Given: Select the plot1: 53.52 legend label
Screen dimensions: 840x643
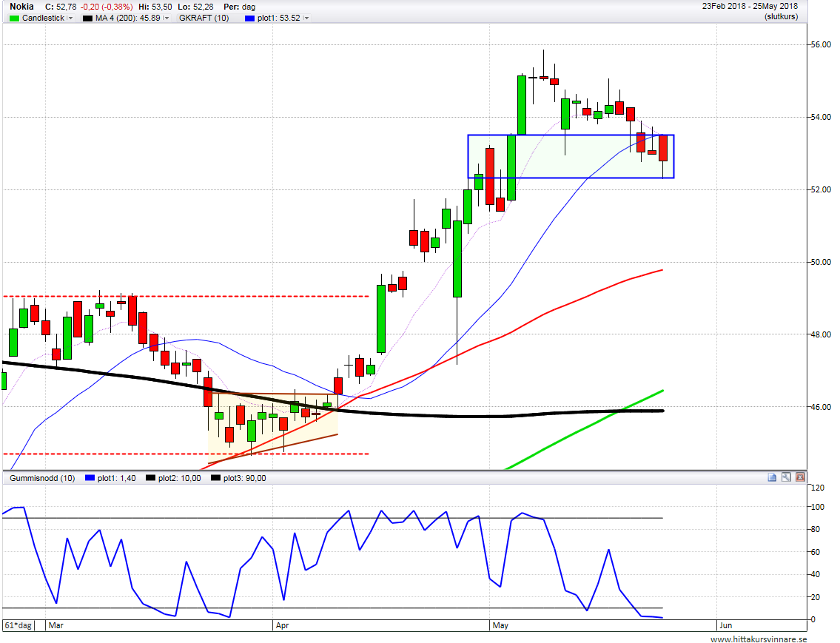Looking at the screenshot, I should tap(278, 18).
